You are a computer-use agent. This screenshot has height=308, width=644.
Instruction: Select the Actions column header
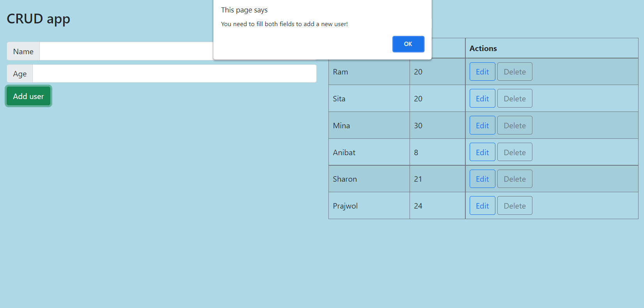(483, 48)
